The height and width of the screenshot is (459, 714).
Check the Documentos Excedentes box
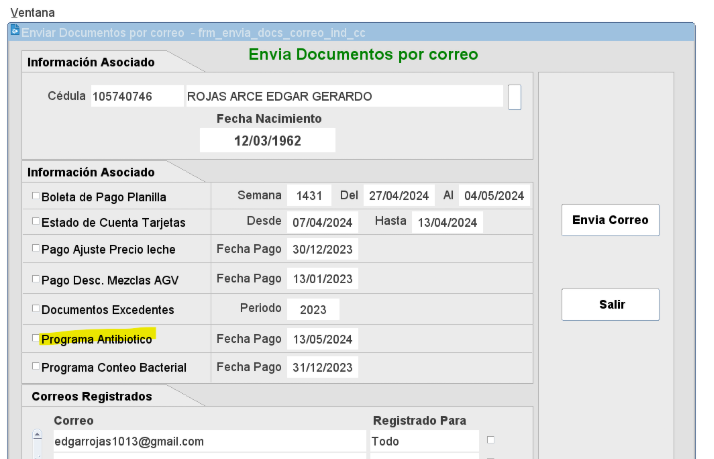tap(36, 310)
